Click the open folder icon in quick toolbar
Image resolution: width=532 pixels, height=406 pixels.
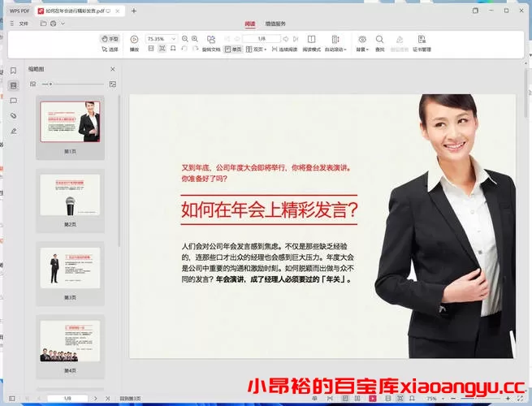pos(43,24)
